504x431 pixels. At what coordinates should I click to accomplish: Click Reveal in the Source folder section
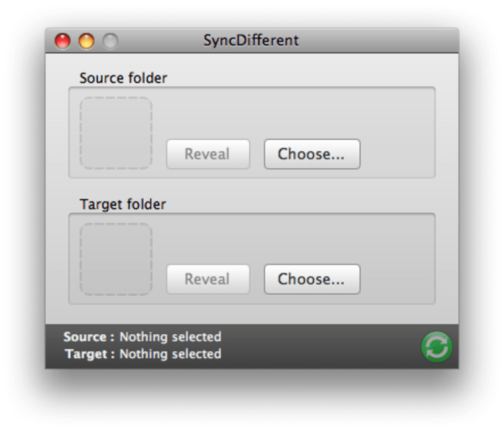208,154
